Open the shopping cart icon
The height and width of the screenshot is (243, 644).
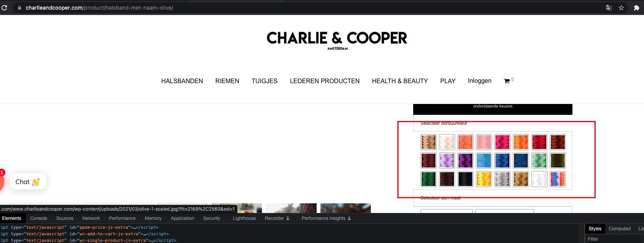coord(507,81)
